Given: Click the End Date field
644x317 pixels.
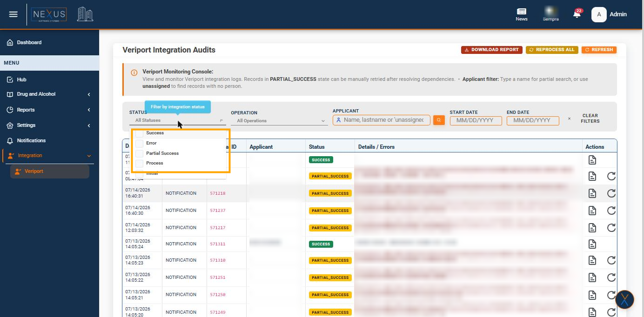Looking at the screenshot, I should coord(533,120).
